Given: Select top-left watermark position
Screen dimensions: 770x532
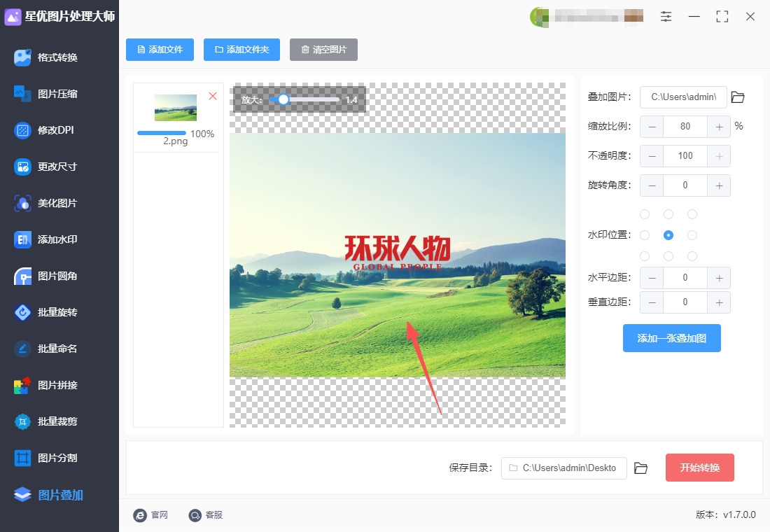Looking at the screenshot, I should 645,214.
